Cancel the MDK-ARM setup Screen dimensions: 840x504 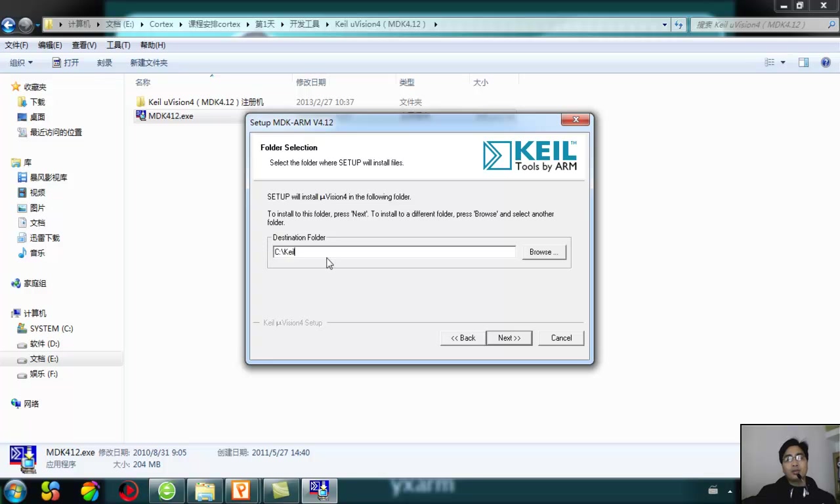561,338
